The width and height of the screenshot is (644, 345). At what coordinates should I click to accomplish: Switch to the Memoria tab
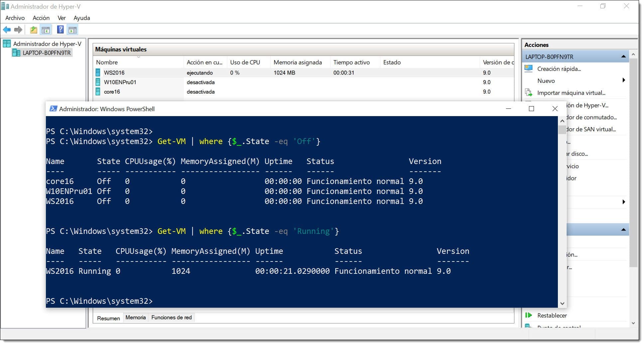pyautogui.click(x=136, y=317)
